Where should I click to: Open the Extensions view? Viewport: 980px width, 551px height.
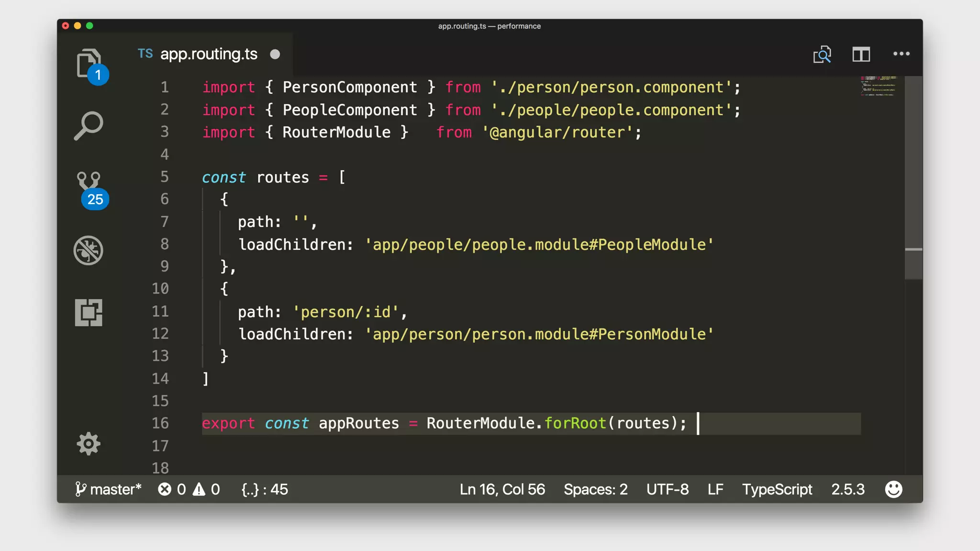89,313
